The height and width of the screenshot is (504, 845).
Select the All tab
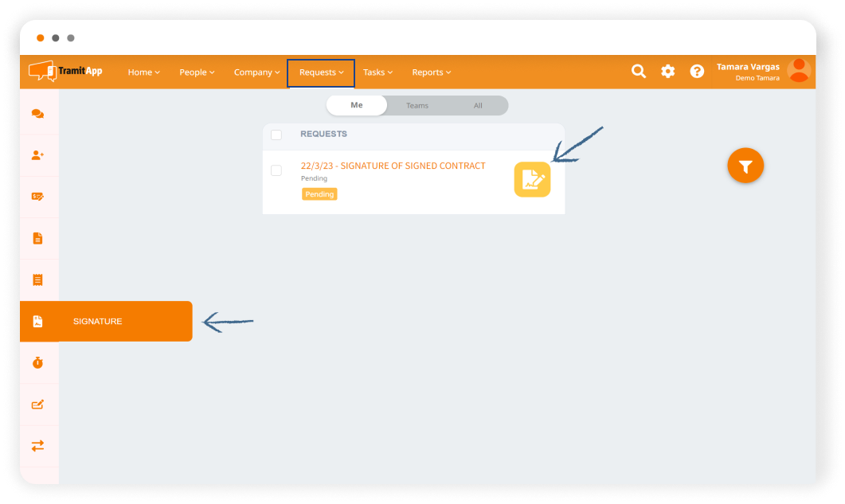[x=478, y=105]
